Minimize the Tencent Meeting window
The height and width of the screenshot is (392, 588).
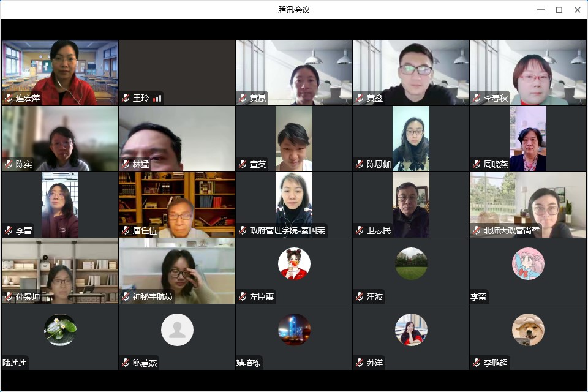540,10
